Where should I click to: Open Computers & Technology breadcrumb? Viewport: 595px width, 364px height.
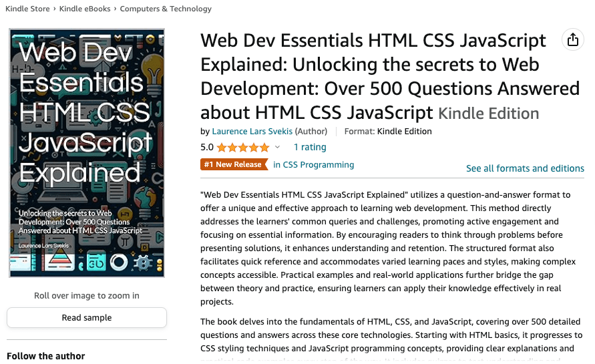click(x=166, y=9)
